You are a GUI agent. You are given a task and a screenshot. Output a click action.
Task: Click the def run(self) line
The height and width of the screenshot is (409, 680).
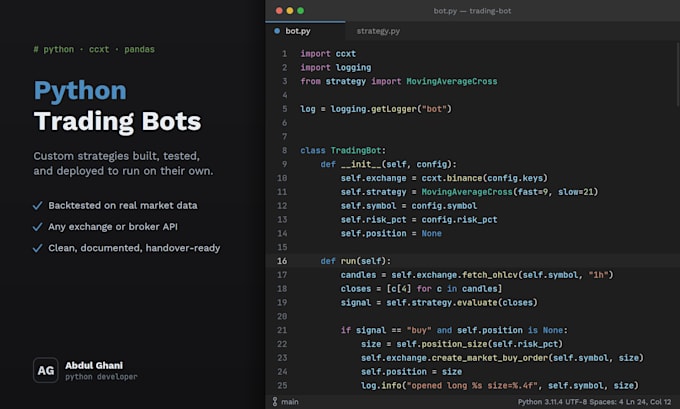(x=356, y=261)
